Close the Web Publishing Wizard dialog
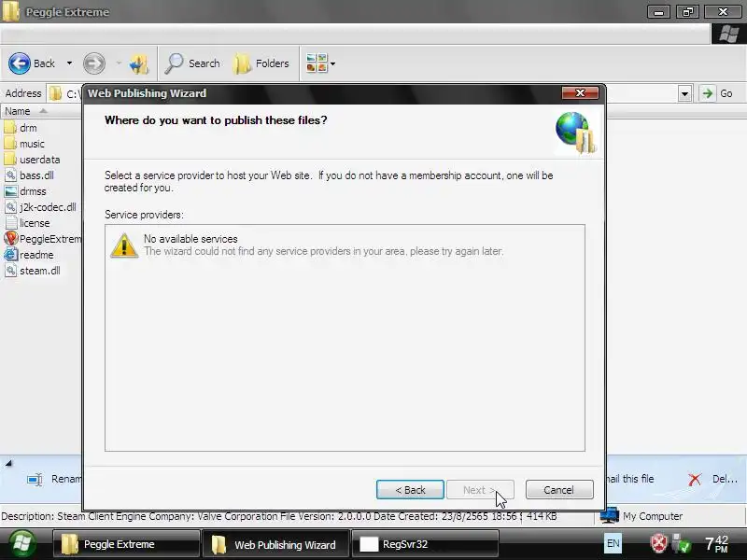747x560 pixels. (580, 92)
